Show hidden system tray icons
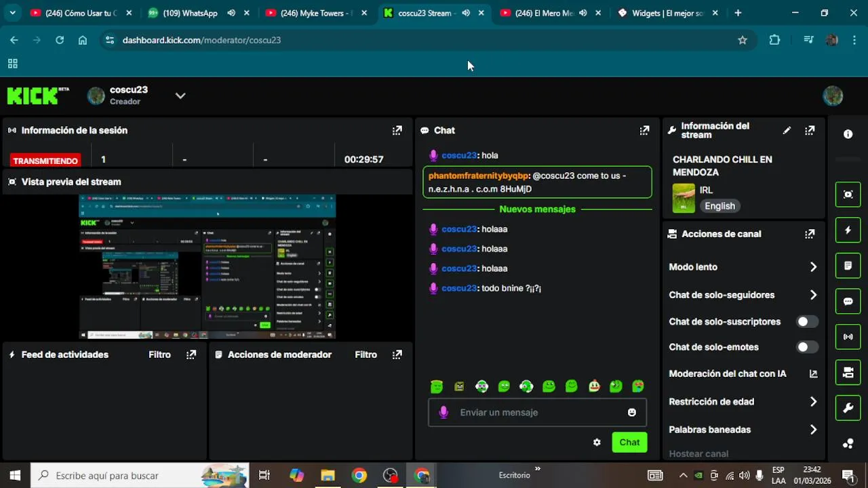868x488 pixels. (x=683, y=475)
